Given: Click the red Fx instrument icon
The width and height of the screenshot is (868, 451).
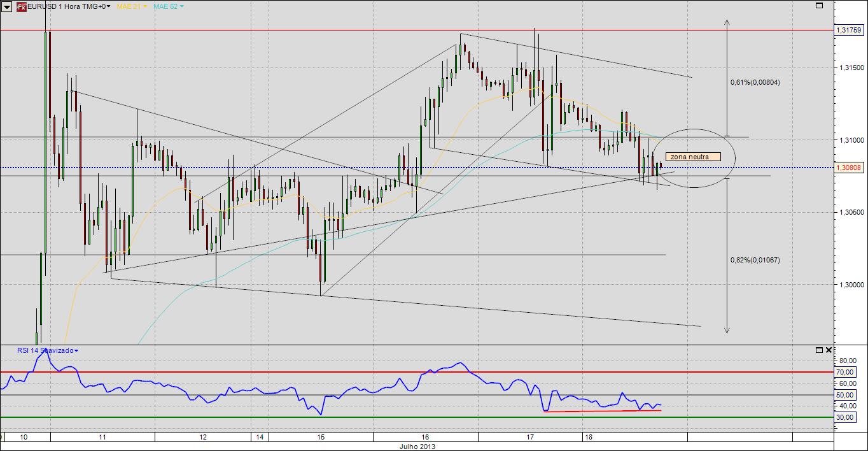Looking at the screenshot, I should [x=21, y=6].
